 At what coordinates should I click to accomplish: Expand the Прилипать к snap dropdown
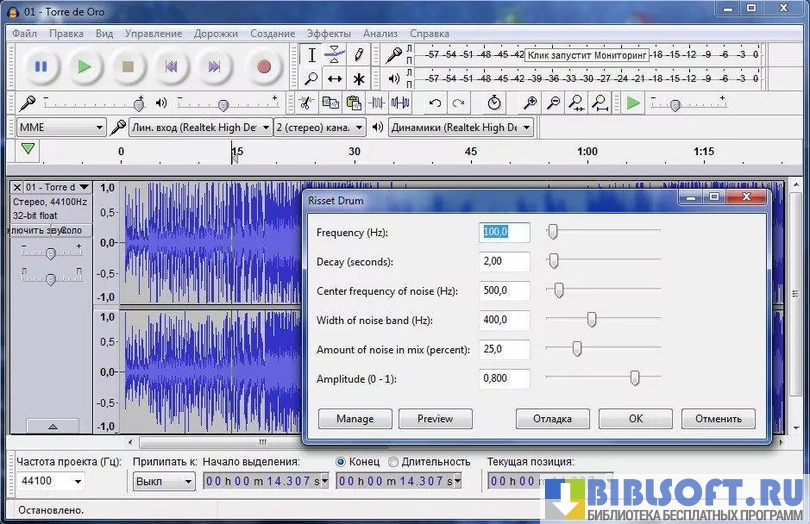164,481
